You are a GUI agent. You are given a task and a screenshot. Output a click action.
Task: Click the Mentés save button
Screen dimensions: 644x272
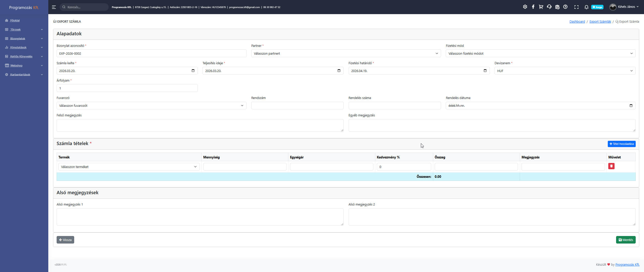click(626, 240)
